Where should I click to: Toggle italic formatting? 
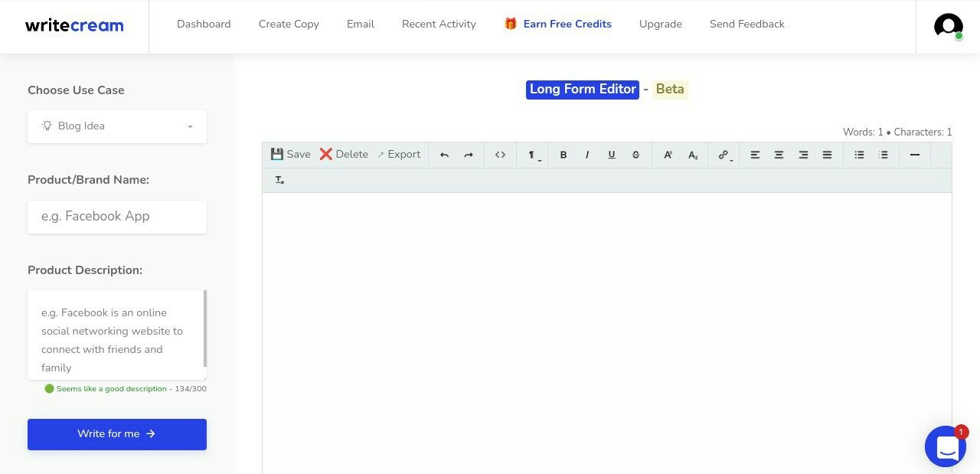tap(586, 154)
